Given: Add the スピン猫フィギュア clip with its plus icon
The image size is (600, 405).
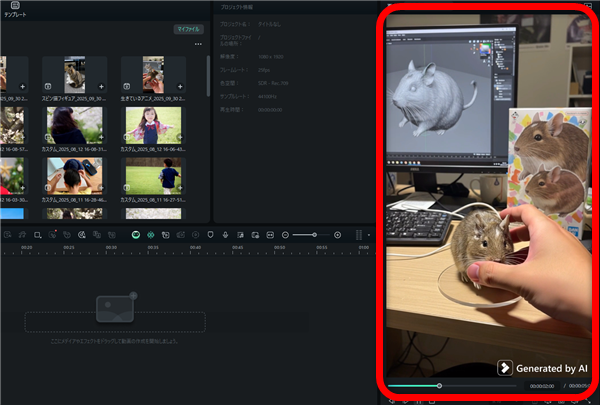Looking at the screenshot, I should [x=101, y=88].
